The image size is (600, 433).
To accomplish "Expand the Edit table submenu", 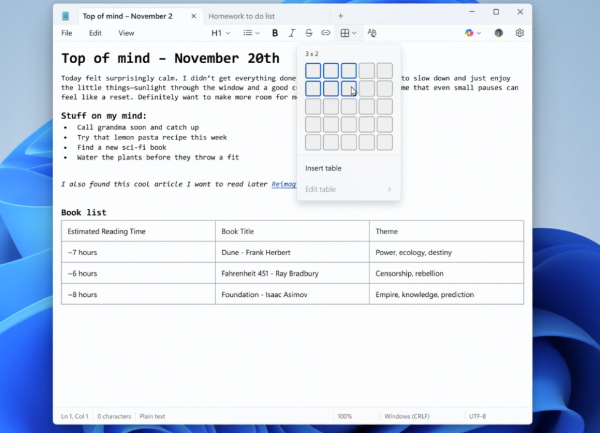I will click(349, 189).
